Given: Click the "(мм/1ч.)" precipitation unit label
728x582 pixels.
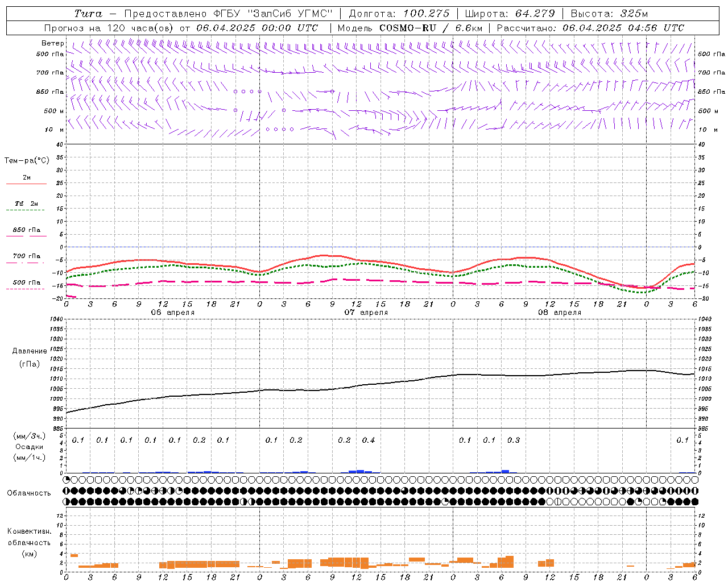Looking at the screenshot, I should click(29, 458).
